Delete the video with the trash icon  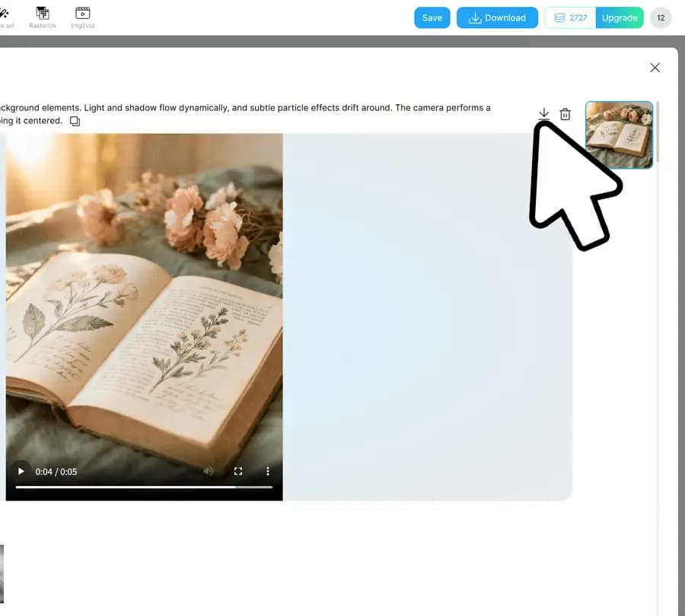pyautogui.click(x=565, y=114)
